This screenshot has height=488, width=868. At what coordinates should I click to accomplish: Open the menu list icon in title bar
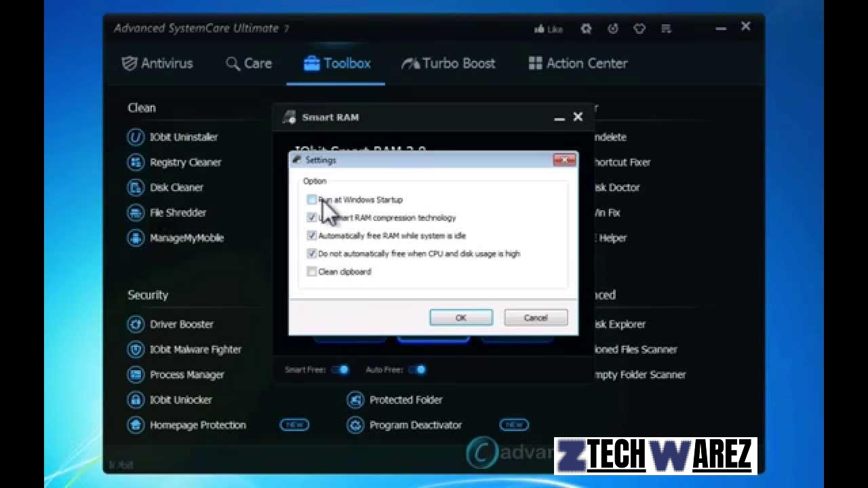666,29
